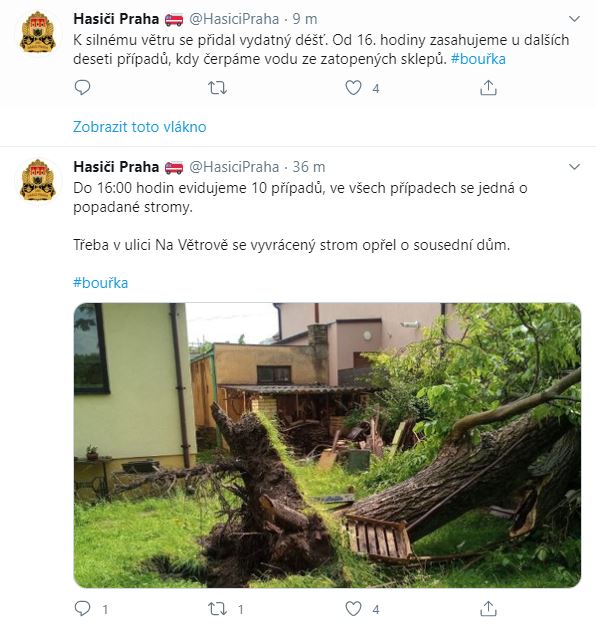The height and width of the screenshot is (625, 596).
Task: Reply to the first tweet about rain
Action: click(83, 87)
